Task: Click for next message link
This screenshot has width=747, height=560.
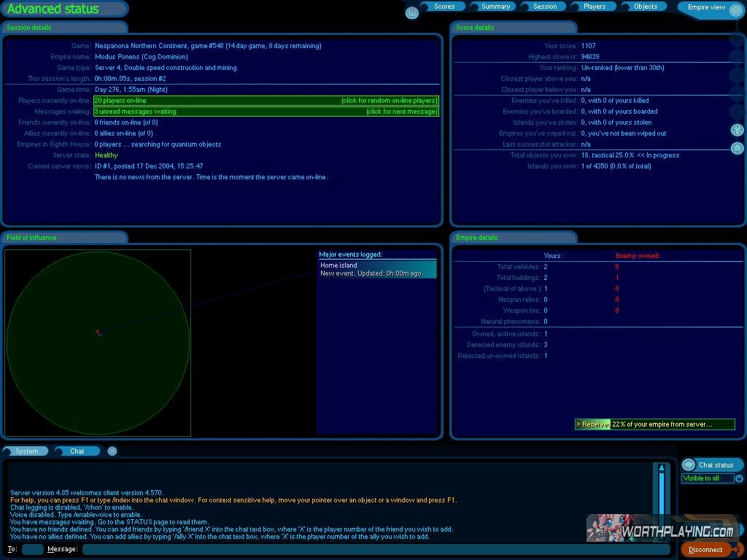Action: tap(401, 112)
